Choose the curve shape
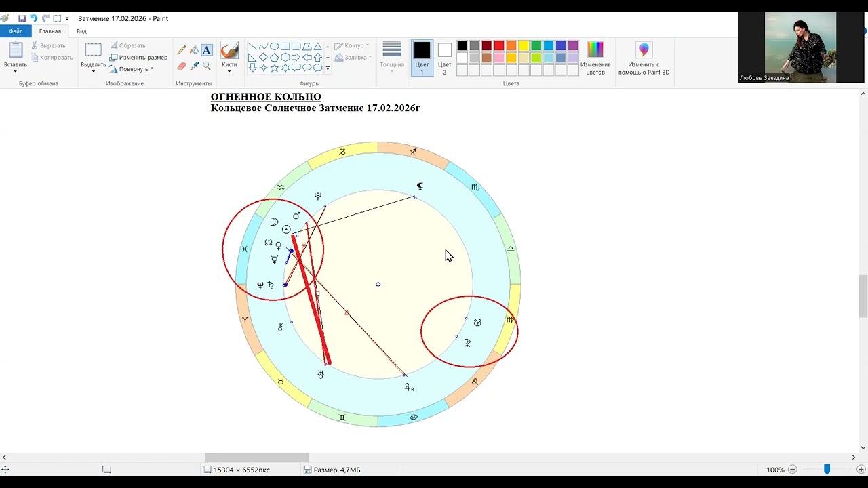868x488 pixels. (263, 47)
